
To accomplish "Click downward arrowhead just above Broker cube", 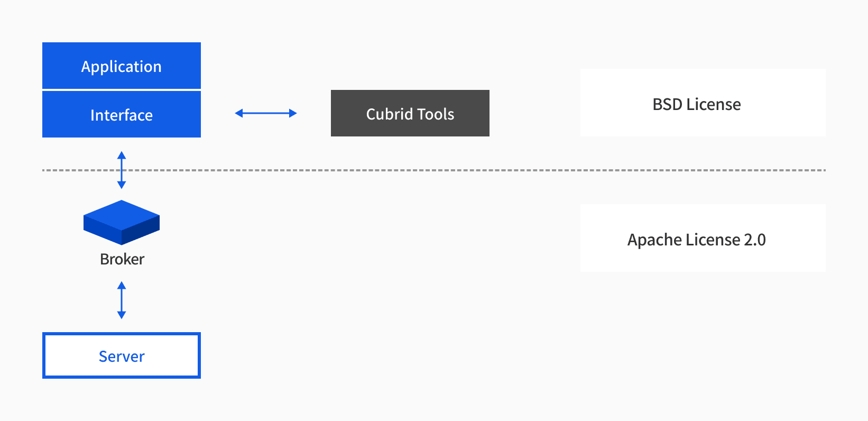I will click(122, 185).
